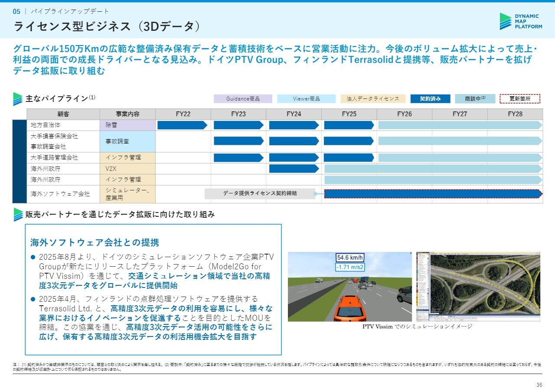This screenshot has height=392, width=555.
Task: Click the 事業内容 column header
Action: coord(127,114)
